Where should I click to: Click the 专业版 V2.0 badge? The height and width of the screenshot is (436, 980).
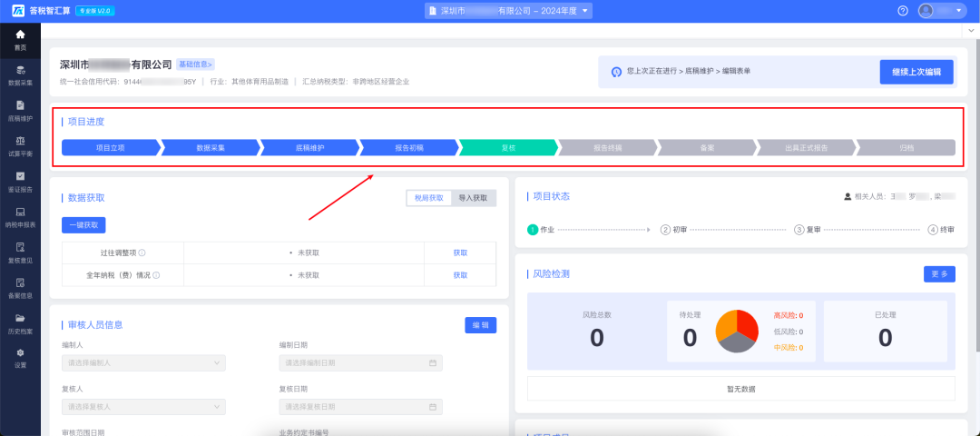coord(94,11)
